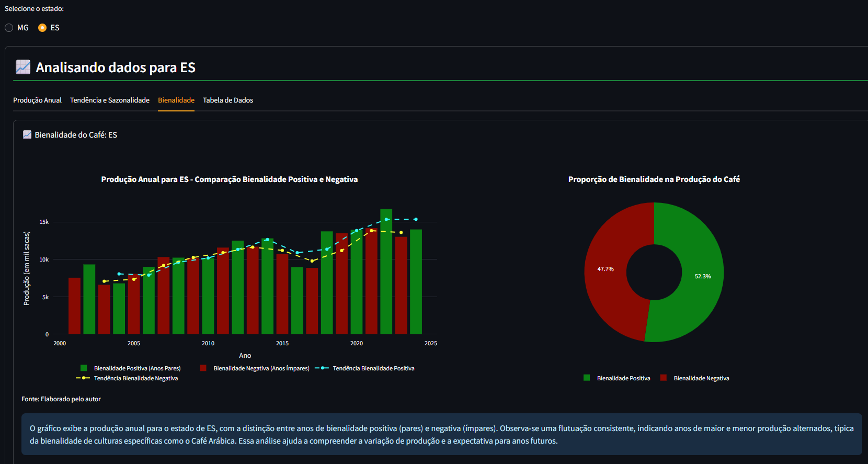Open the Produção Anual tab
Viewport: 868px width, 464px height.
[37, 100]
